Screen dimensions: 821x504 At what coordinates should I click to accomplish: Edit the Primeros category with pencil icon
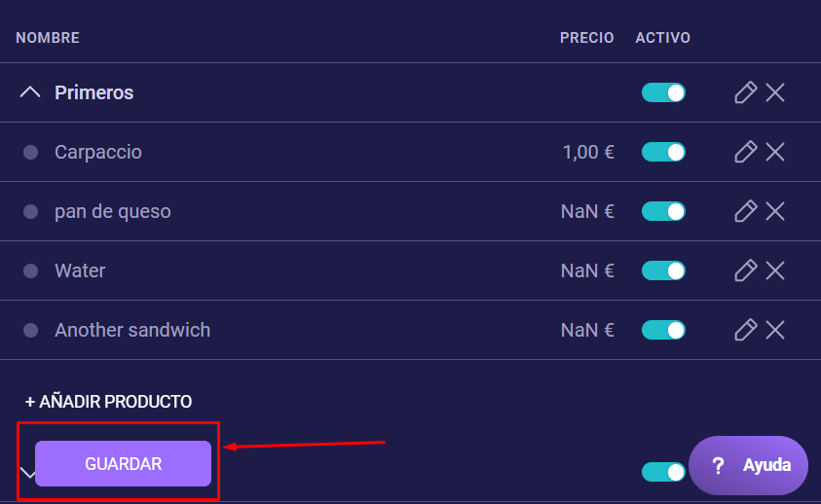pyautogui.click(x=745, y=92)
